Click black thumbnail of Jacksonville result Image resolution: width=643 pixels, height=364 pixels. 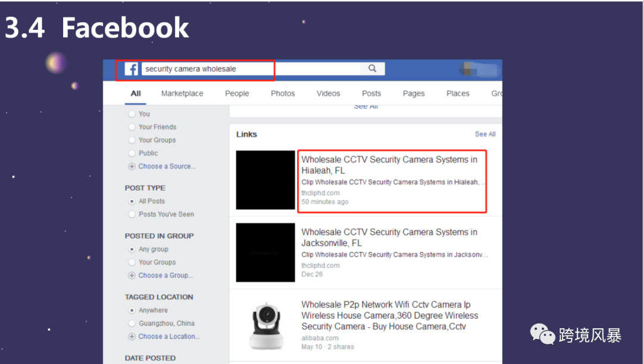click(266, 253)
